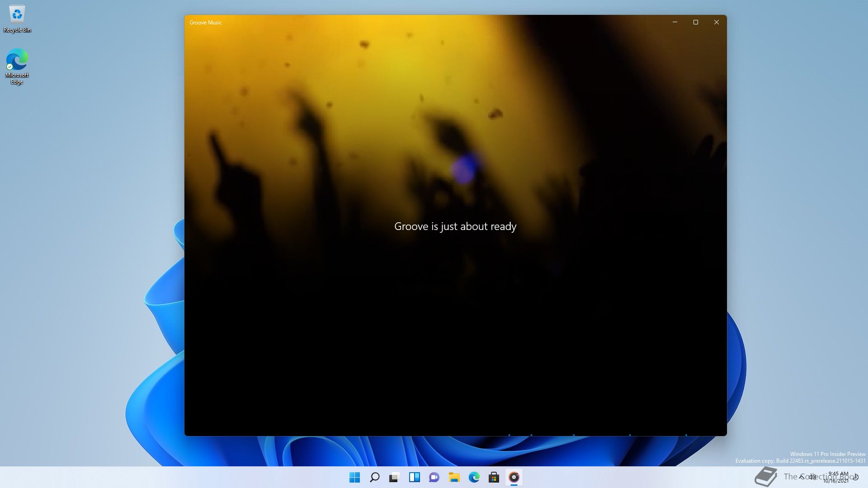
Task: Open File Explorer from taskbar
Action: click(x=454, y=477)
